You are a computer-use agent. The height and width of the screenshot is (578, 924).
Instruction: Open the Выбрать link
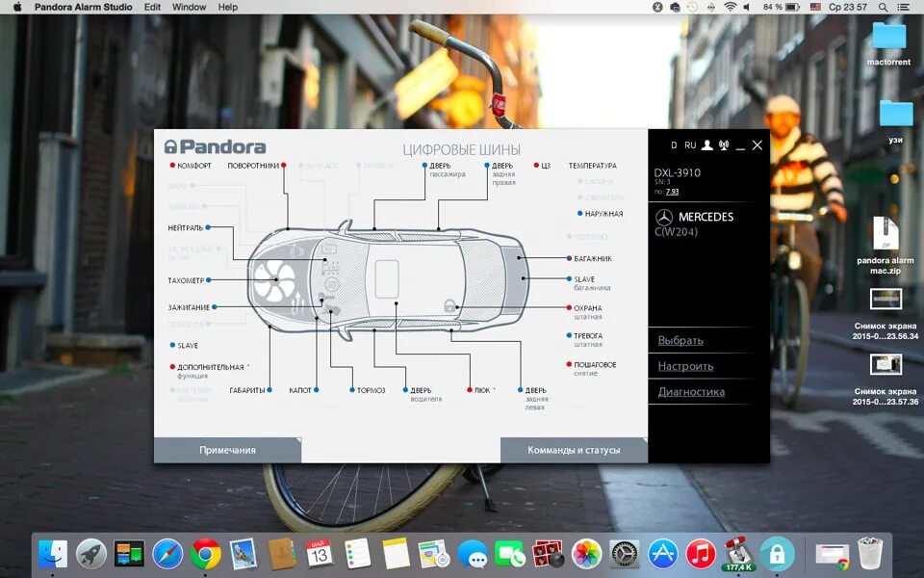[x=680, y=340]
